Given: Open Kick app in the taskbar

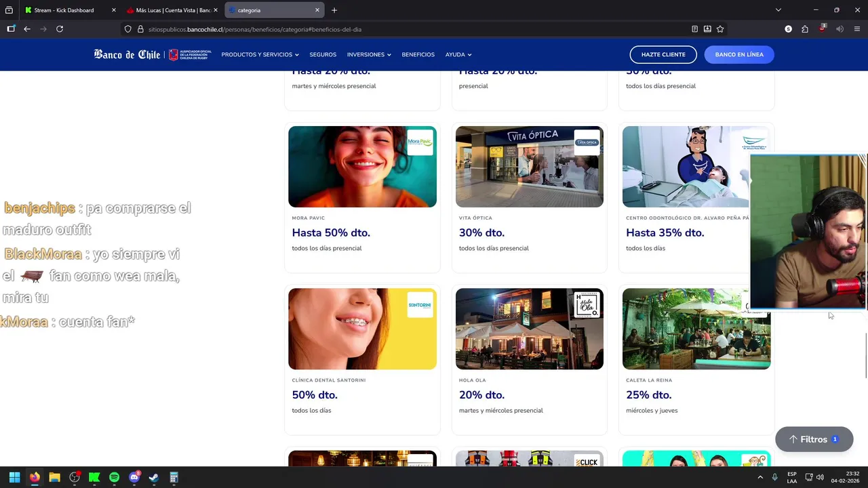Looking at the screenshot, I should (94, 477).
